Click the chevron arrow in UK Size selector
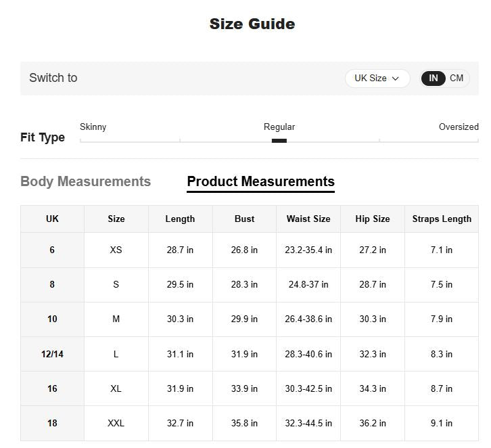 point(396,79)
